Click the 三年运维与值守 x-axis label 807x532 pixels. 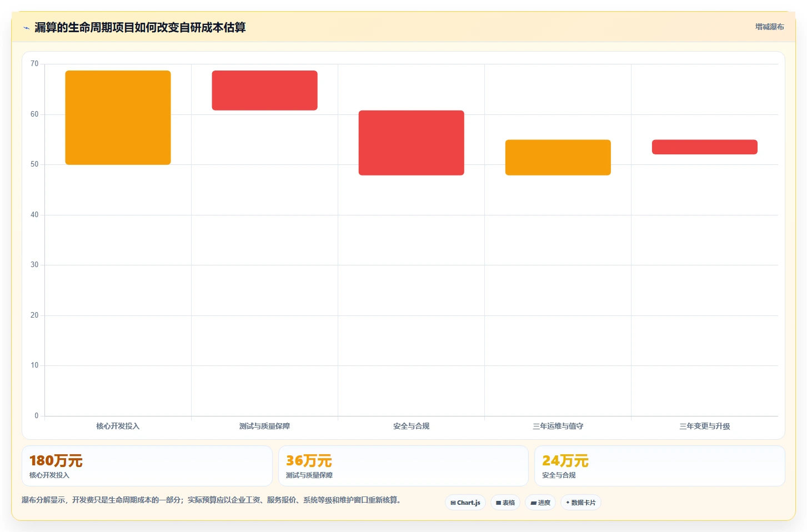pos(558,426)
